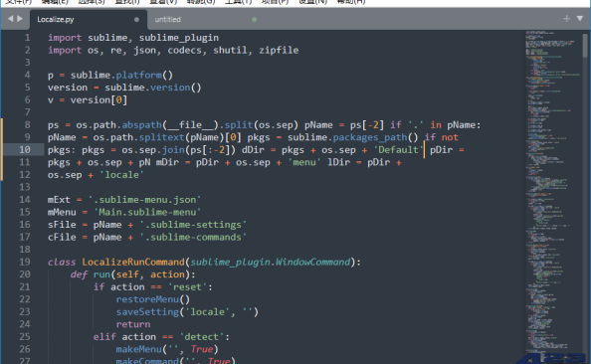
Task: Click the 'splitext' call on line 9
Action: pyautogui.click(x=162, y=137)
